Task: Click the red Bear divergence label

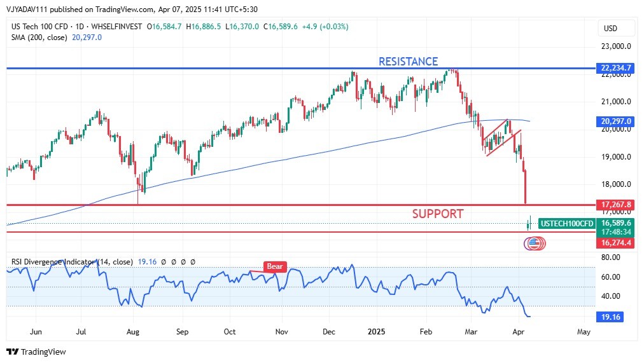Action: 275,267
